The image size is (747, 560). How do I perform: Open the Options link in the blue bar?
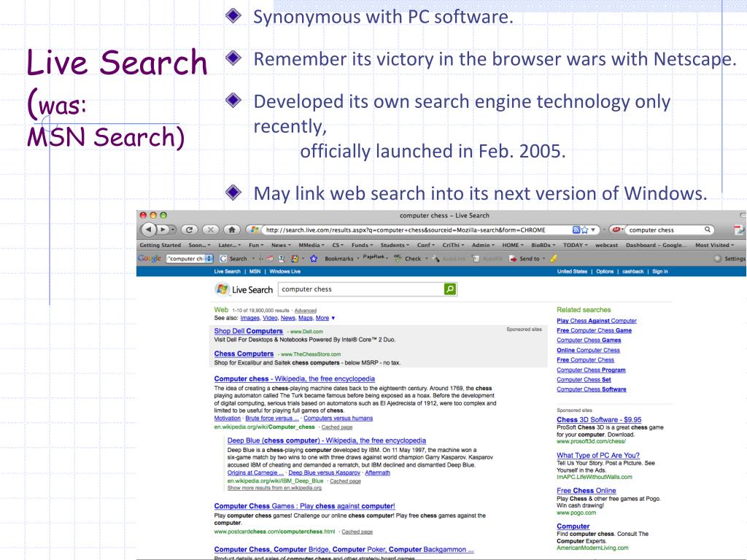click(x=605, y=271)
